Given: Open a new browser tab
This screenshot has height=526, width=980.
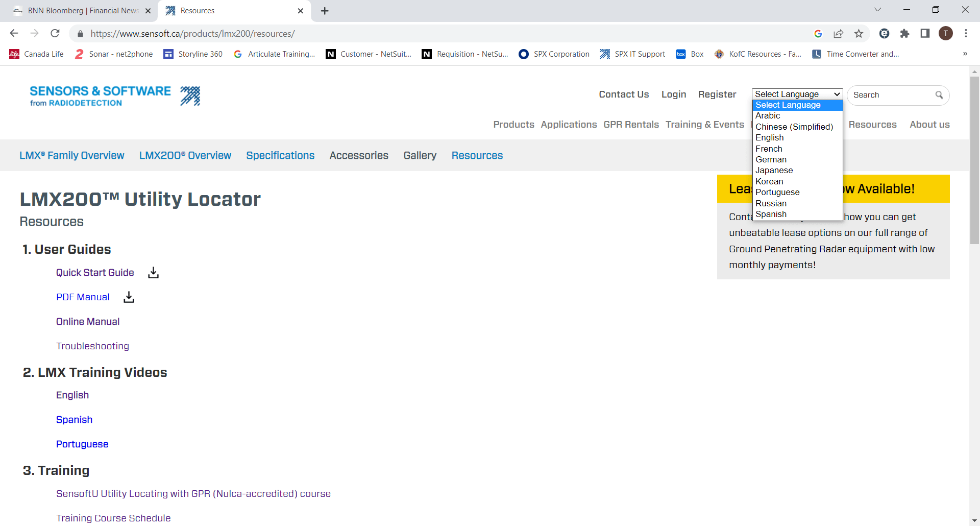Looking at the screenshot, I should pos(325,11).
